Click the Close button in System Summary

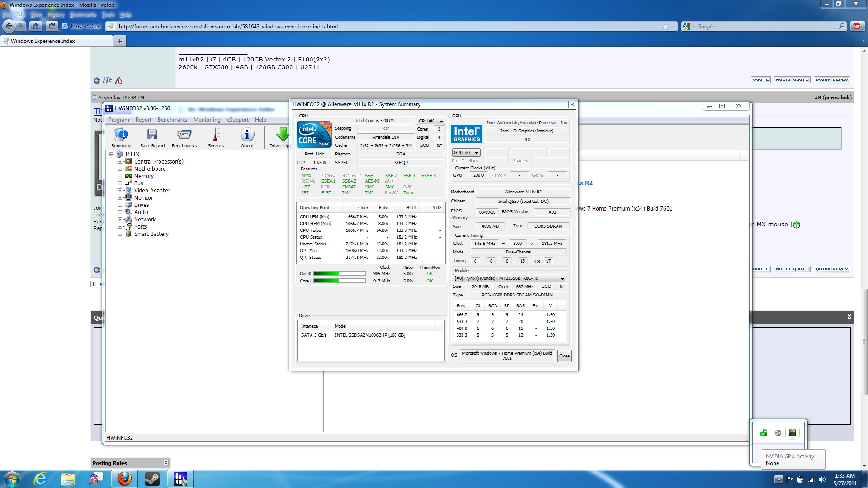tap(564, 356)
